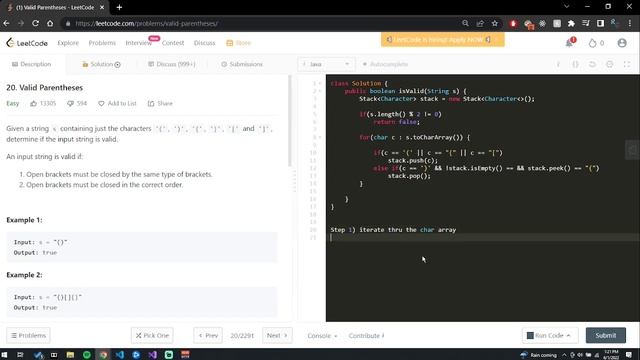Screen dimensions: 640x360
Task: Bookmark this page with the star icon
Action: [x=495, y=24]
